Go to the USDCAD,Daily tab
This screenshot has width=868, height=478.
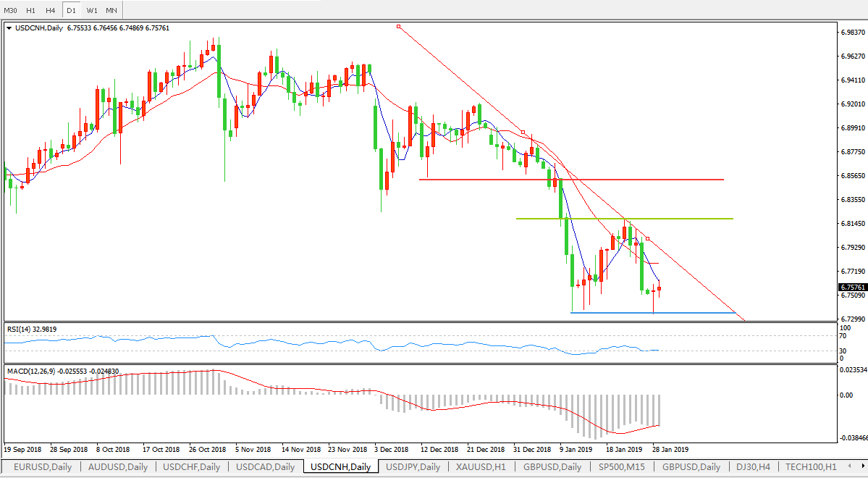pyautogui.click(x=265, y=467)
